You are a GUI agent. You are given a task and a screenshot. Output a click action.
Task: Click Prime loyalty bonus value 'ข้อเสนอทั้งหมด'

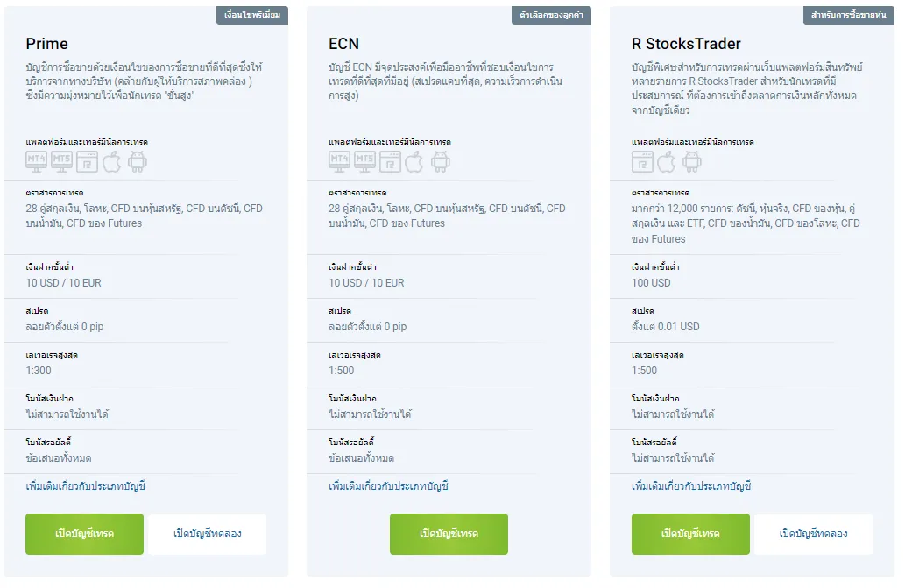point(59,458)
